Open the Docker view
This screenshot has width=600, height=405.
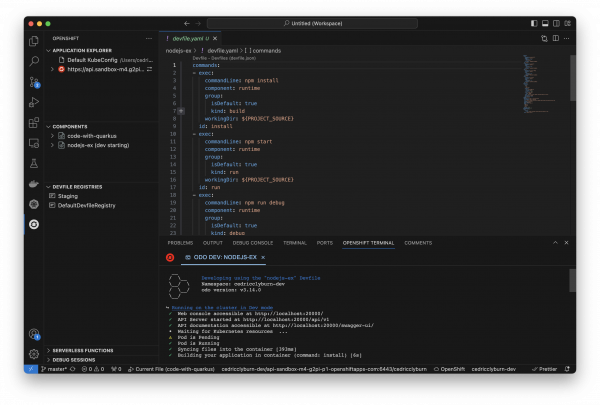pyautogui.click(x=34, y=184)
